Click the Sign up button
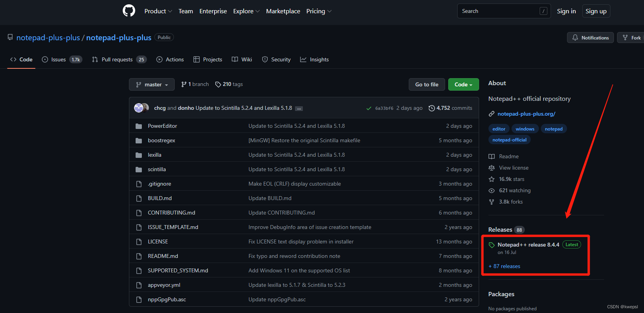The image size is (644, 313). coord(596,11)
